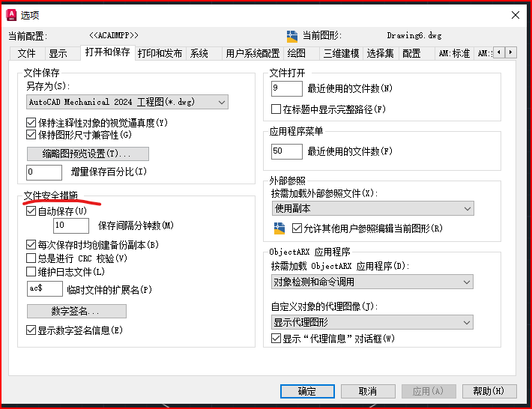Close the 选项 dialog
The height and width of the screenshot is (409, 532).
[516, 15]
